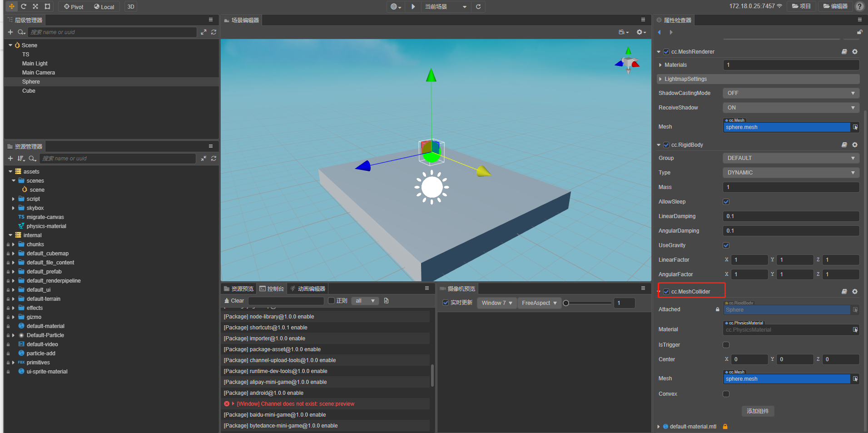Click the RigidBody Mass input field

pyautogui.click(x=791, y=187)
